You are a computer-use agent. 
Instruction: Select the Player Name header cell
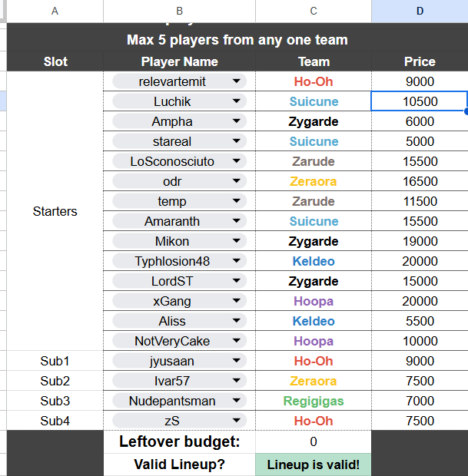point(179,61)
